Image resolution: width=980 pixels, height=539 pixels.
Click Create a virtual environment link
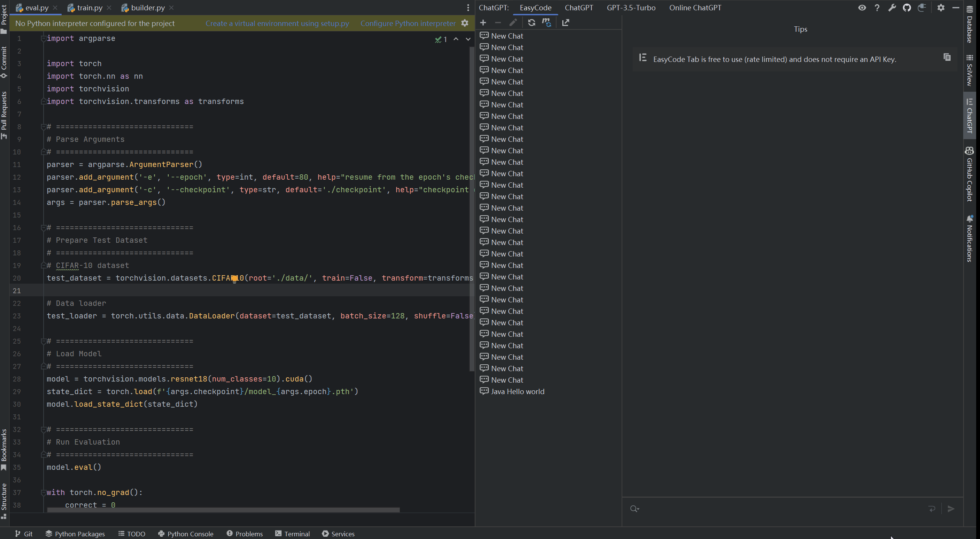coord(277,23)
